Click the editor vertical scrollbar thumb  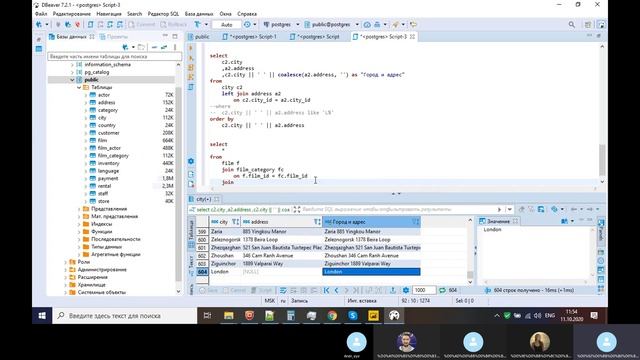[x=602, y=159]
